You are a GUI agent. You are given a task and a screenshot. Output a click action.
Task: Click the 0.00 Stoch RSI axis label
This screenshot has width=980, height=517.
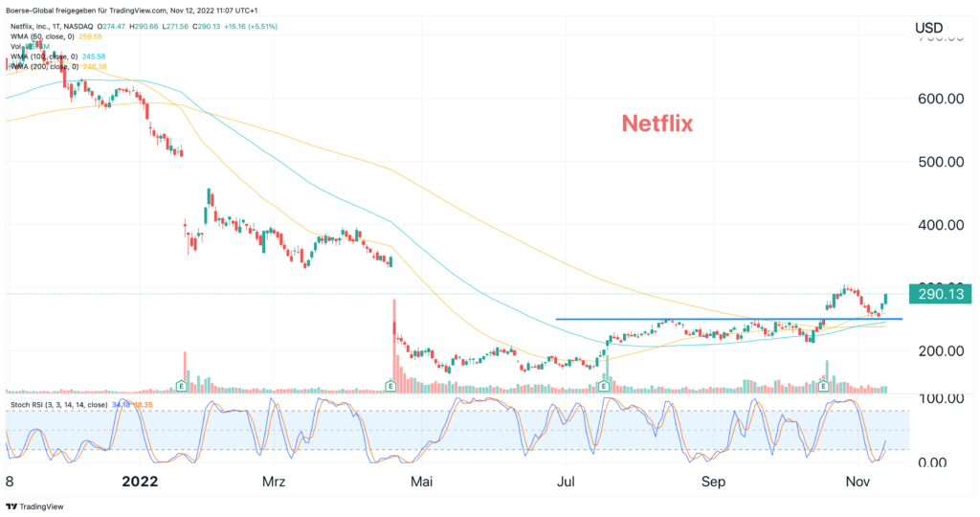[932, 463]
